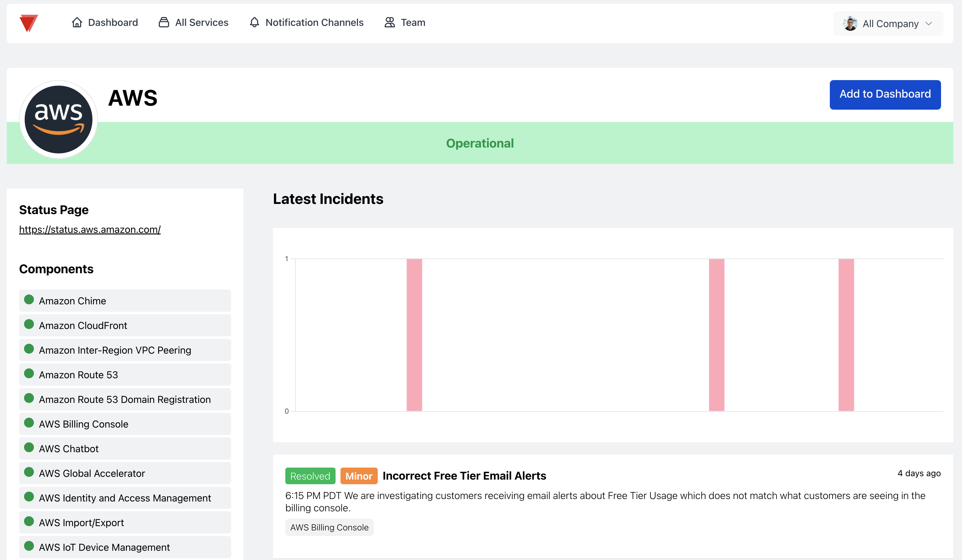Screen dimensions: 962x560
Task: Select the Amazon CloudFront component
Action: click(125, 325)
